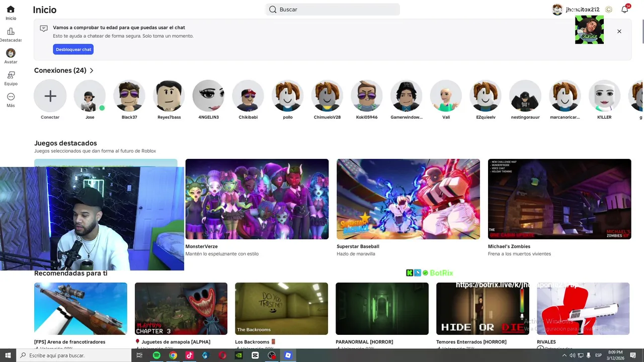Open the RIVALES game thumbnail

[583, 309]
